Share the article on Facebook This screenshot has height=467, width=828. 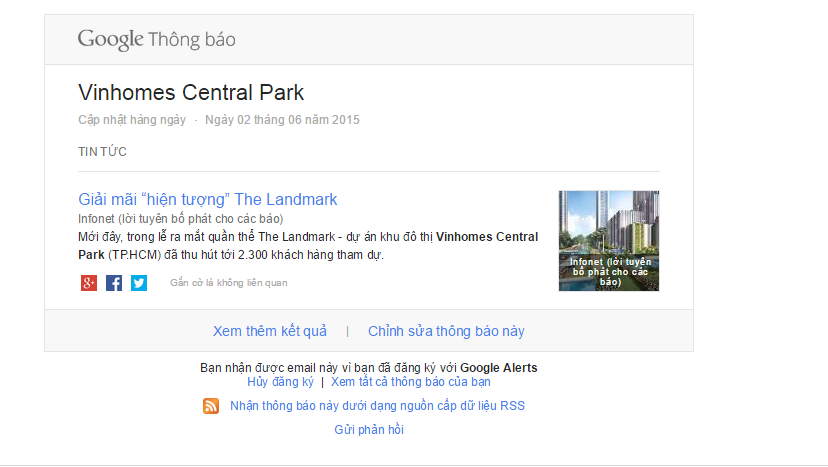pos(114,283)
